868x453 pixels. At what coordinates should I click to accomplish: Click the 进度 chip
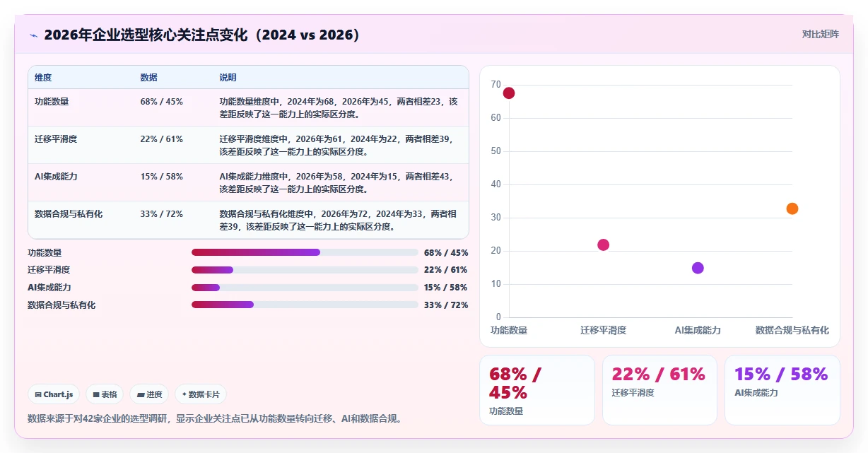click(149, 394)
